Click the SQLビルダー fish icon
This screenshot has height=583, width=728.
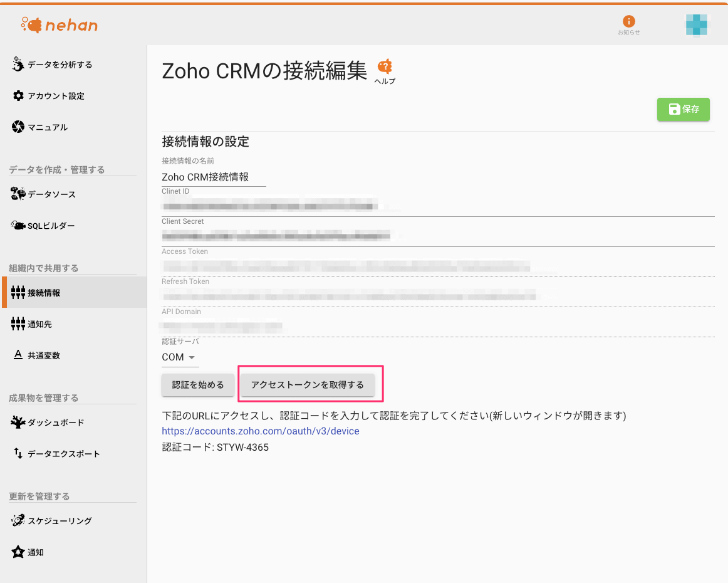click(18, 226)
